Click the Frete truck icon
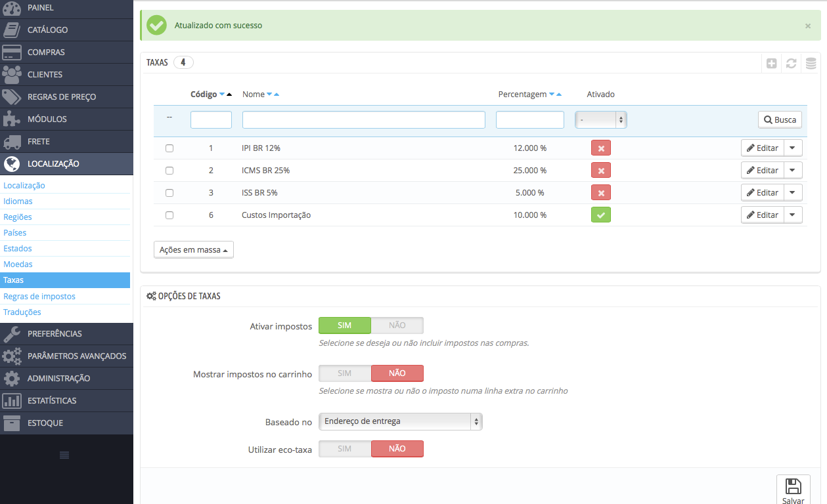Screen dimensions: 827x504 [12, 141]
